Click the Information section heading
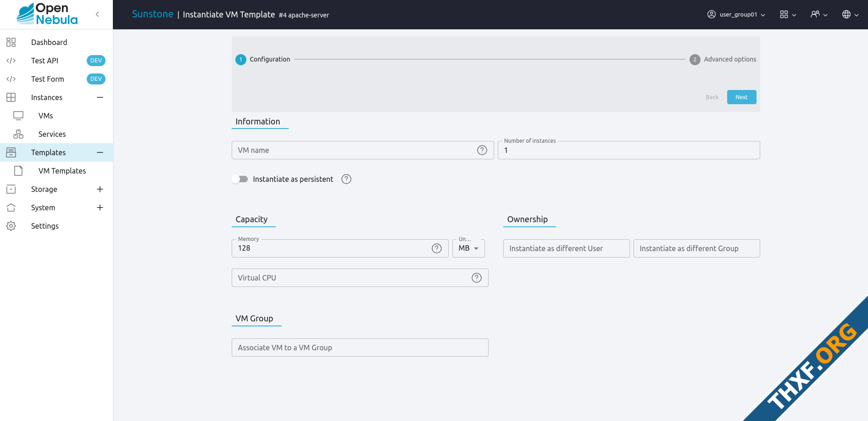The image size is (868, 421). point(258,122)
